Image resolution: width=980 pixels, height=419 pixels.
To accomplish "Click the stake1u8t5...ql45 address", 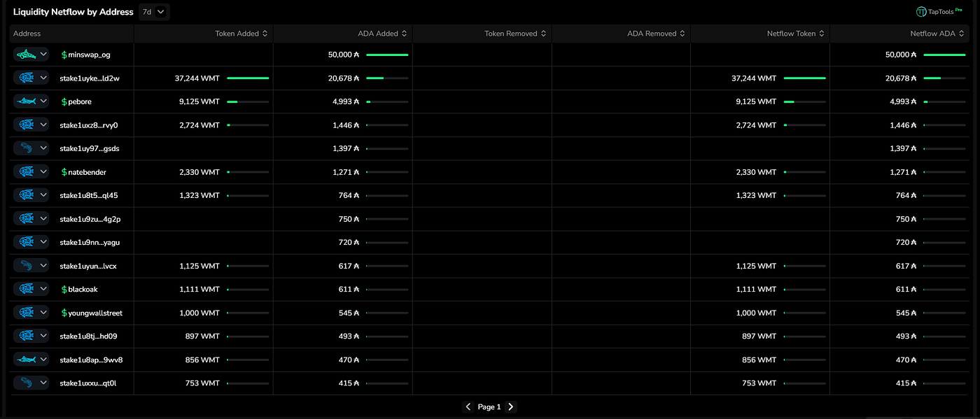I will coord(89,195).
